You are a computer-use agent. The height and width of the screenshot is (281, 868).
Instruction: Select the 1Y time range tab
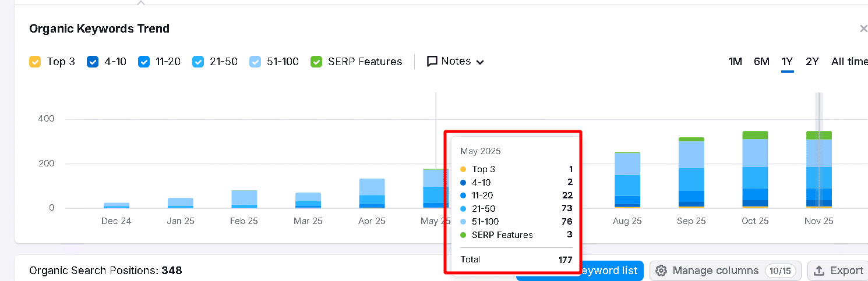[788, 62]
